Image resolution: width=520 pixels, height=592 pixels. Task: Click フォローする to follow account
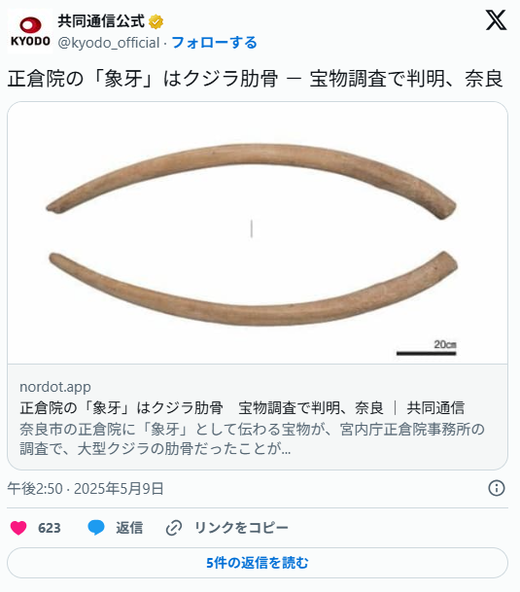pyautogui.click(x=214, y=43)
